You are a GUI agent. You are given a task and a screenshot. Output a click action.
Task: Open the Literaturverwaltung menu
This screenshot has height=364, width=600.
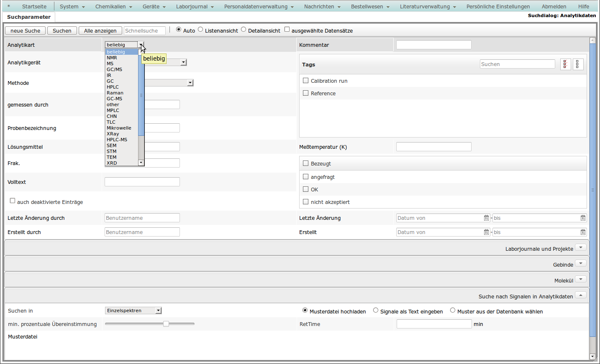pyautogui.click(x=428, y=7)
